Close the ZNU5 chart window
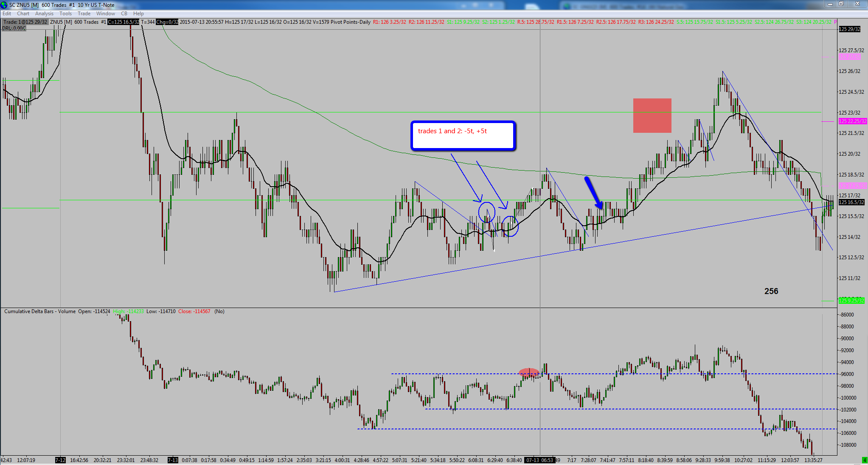The height and width of the screenshot is (465, 868). 857,4
